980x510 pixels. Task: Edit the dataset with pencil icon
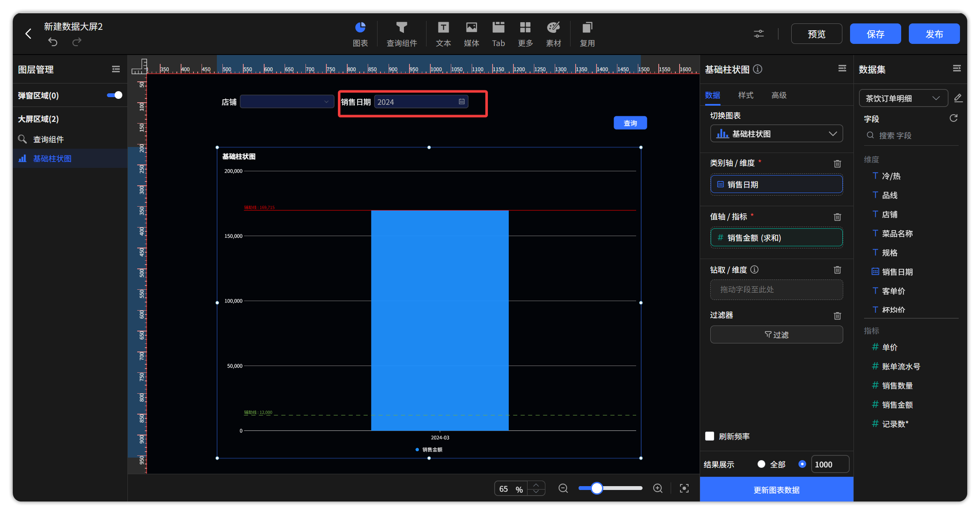[x=958, y=98]
